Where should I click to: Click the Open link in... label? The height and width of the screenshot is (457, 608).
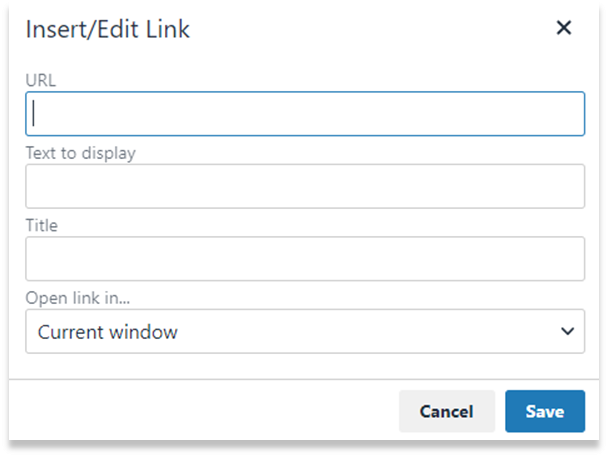[x=78, y=298]
